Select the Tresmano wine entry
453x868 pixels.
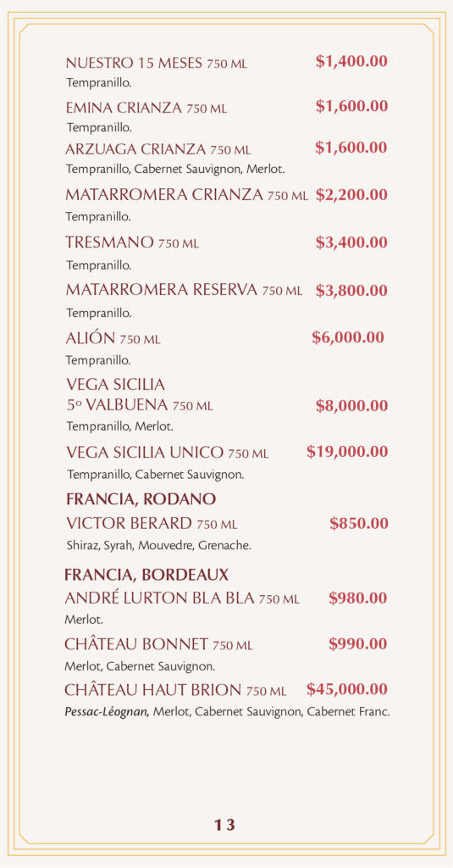point(132,242)
